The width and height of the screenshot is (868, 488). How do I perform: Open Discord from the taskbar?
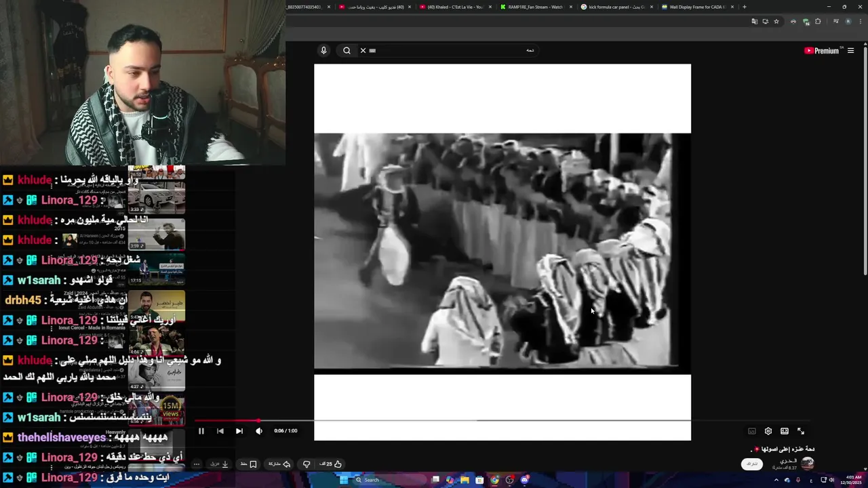(x=524, y=480)
